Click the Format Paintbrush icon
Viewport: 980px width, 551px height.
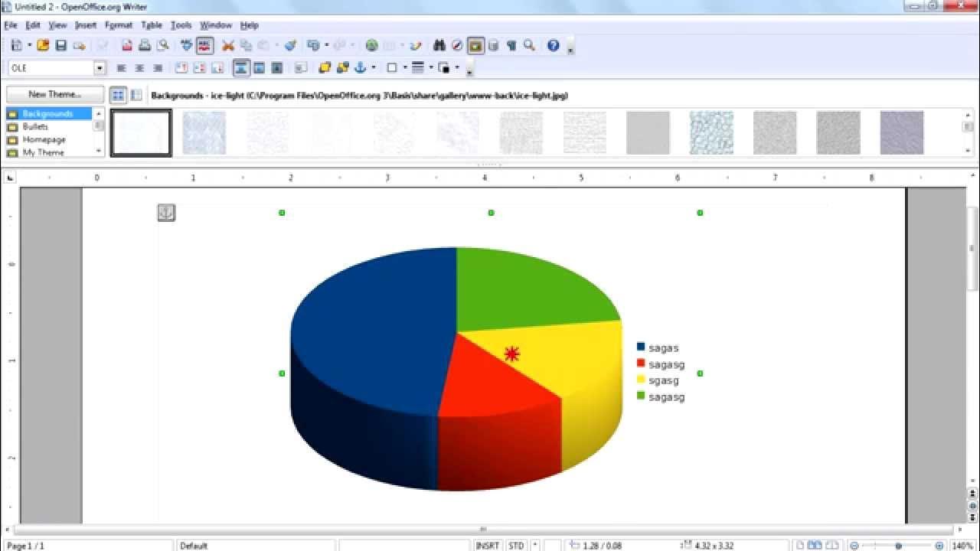(290, 45)
